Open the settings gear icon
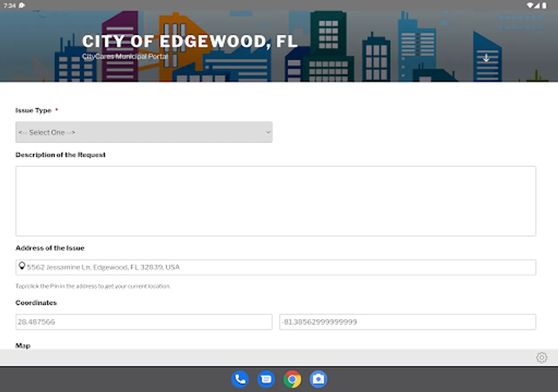 point(541,358)
